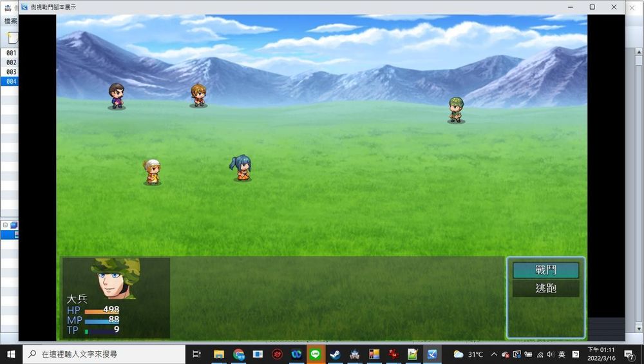
Task: Select row 002 in the editor list
Action: 10,62
